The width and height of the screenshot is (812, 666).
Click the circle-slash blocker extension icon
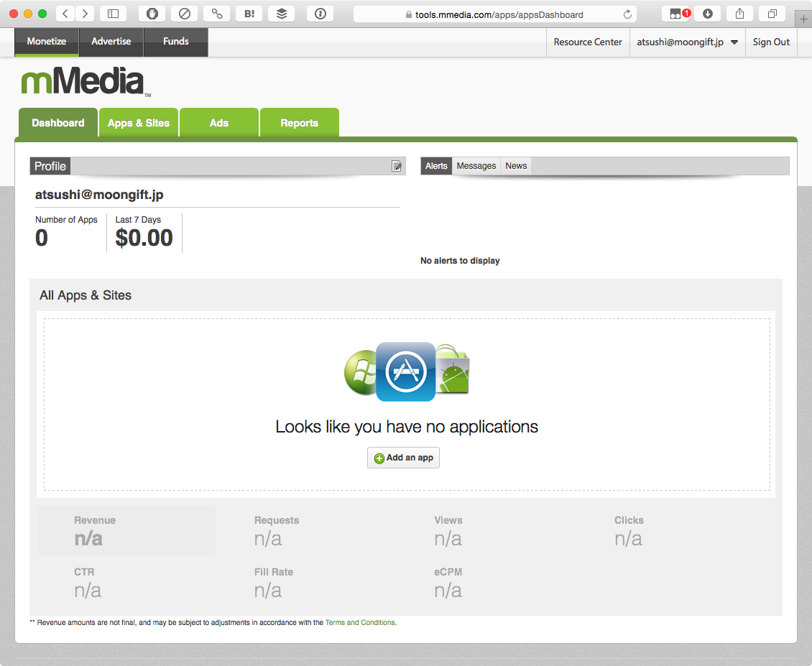tap(185, 14)
